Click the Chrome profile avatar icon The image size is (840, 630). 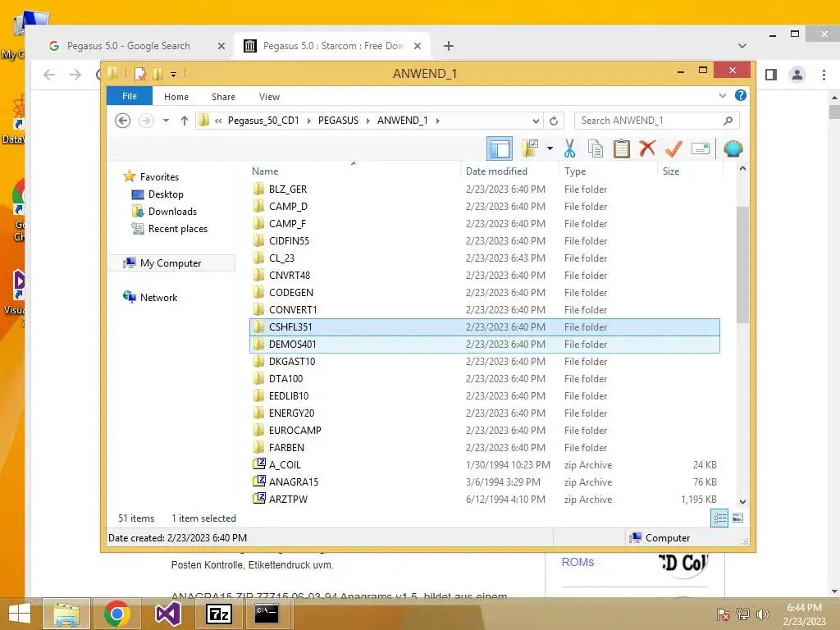[797, 75]
